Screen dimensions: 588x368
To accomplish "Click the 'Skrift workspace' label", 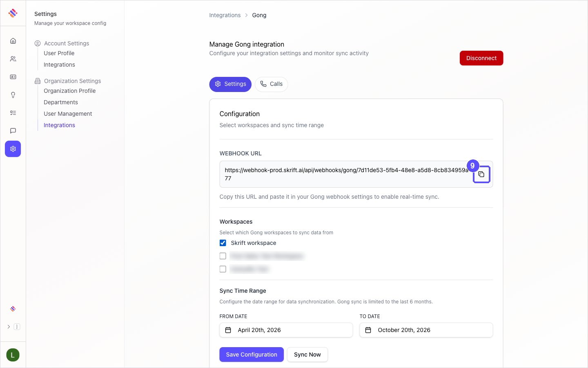I will tap(254, 243).
